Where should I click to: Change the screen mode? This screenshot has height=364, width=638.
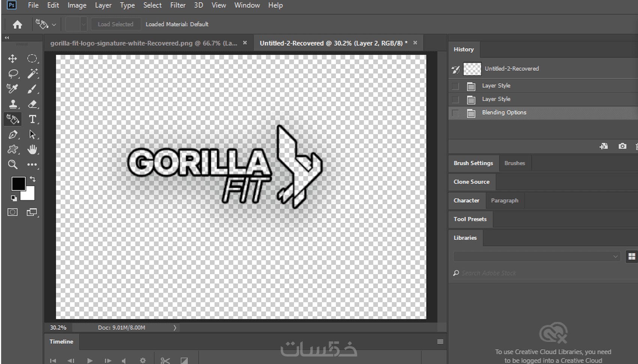click(x=32, y=212)
